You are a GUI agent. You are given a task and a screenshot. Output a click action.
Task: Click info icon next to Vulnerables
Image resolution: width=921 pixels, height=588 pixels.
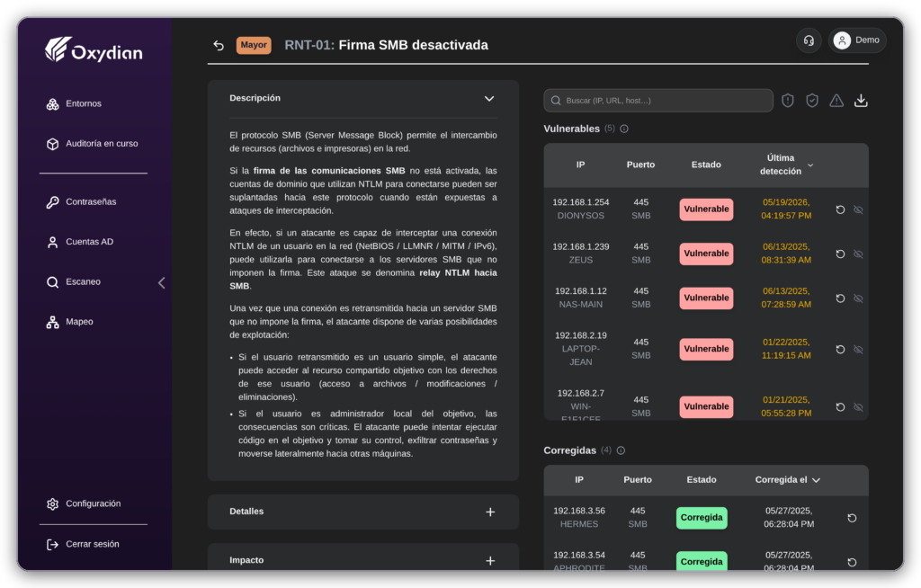pyautogui.click(x=624, y=129)
